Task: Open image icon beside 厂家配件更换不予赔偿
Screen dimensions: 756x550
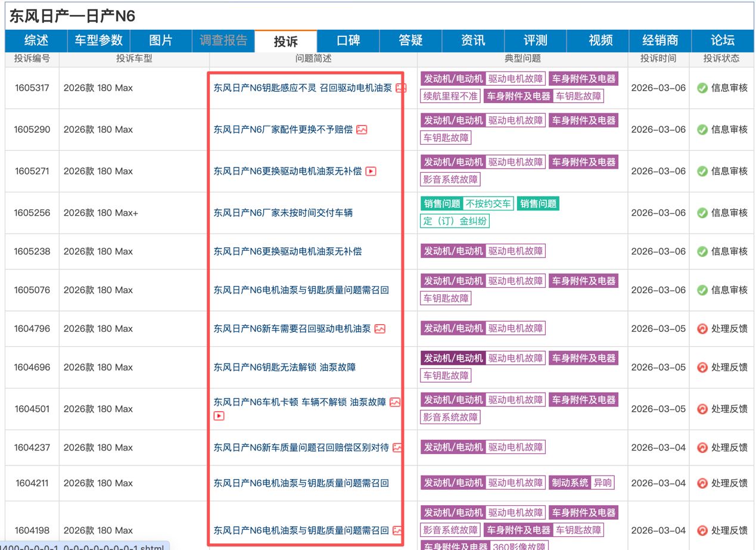Action: pos(362,129)
